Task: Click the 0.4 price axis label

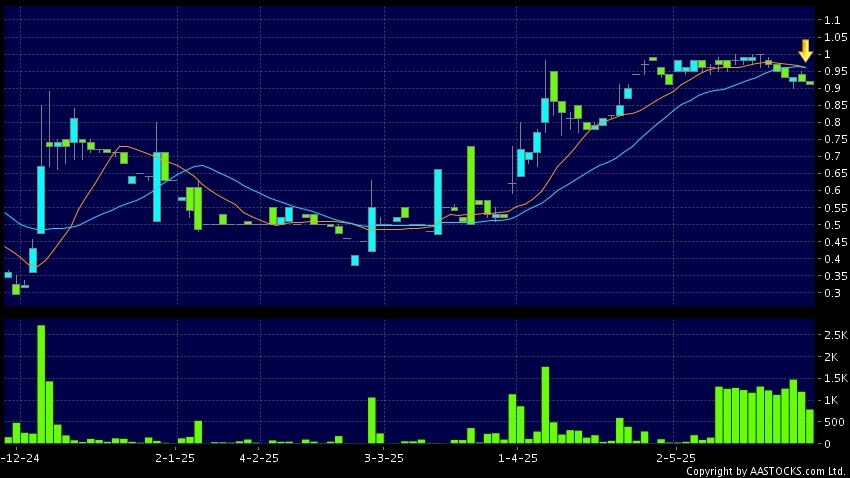Action: tap(833, 259)
